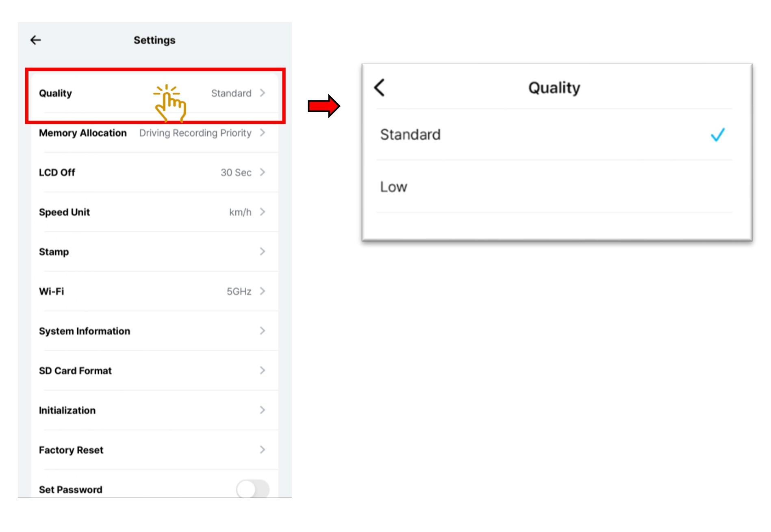Open Memory Allocation chevron
The image size is (771, 532).
(x=263, y=132)
